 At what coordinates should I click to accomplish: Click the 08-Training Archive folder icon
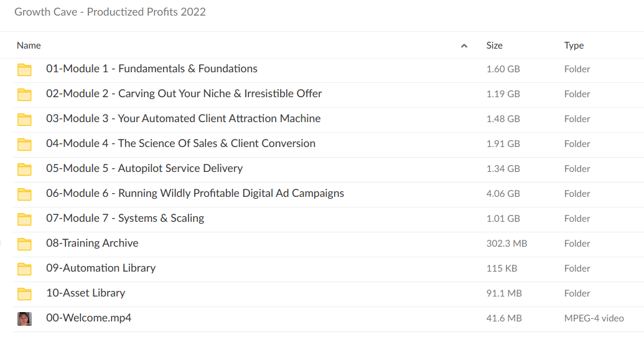click(24, 244)
